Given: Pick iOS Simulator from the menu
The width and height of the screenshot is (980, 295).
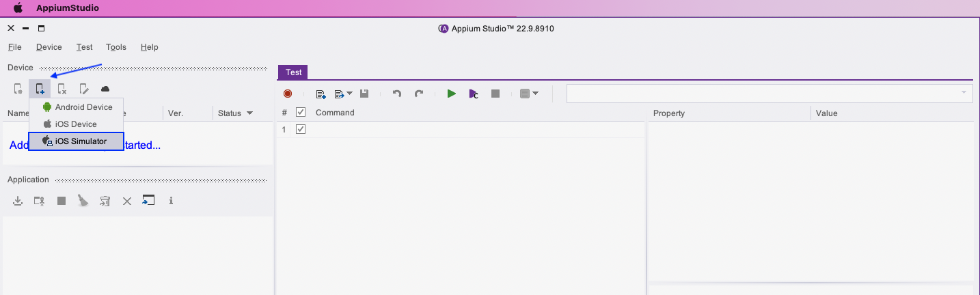Looking at the screenshot, I should click(x=77, y=141).
